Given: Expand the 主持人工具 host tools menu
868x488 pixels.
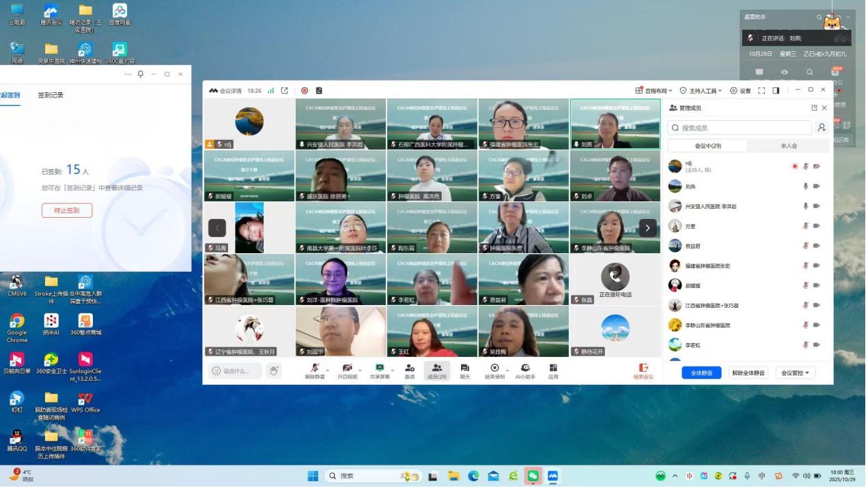Looking at the screenshot, I should pos(701,91).
